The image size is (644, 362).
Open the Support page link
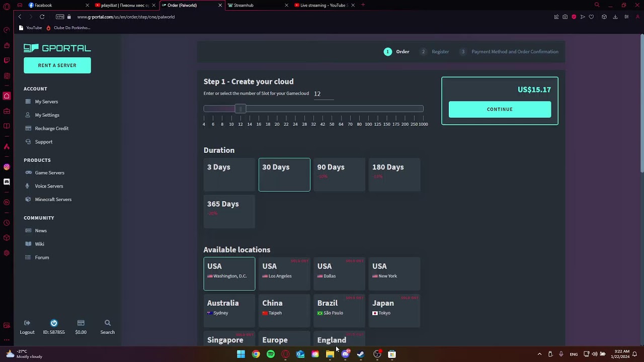43,142
